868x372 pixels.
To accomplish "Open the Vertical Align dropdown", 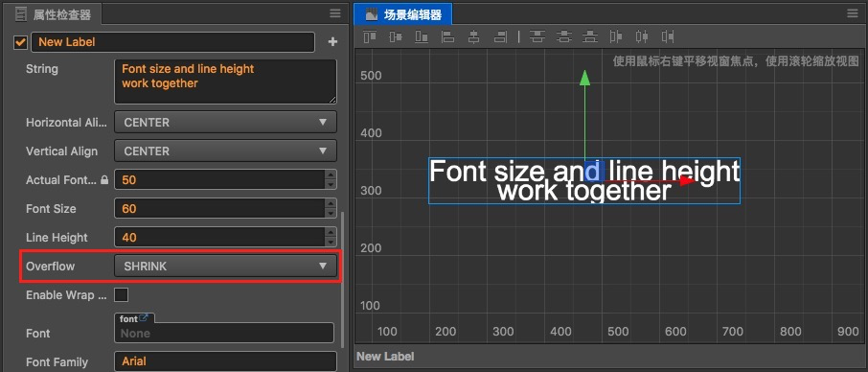I will coord(225,151).
